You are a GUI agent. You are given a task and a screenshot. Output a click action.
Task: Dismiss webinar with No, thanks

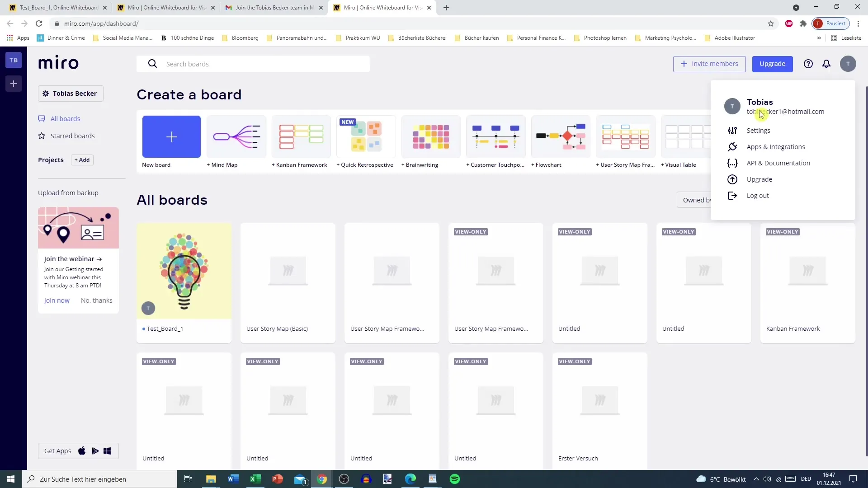(97, 300)
